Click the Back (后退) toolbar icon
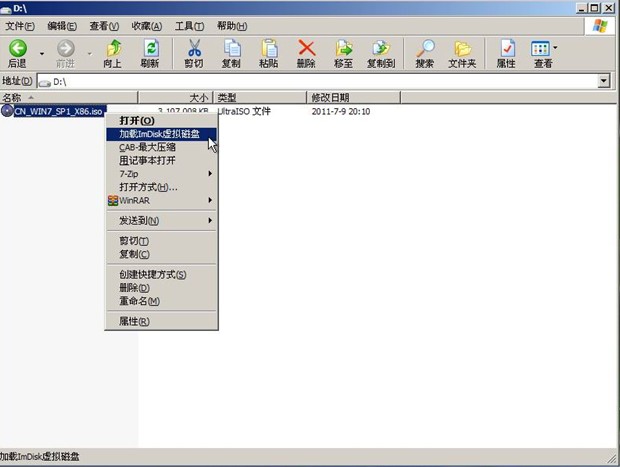Image resolution: width=620 pixels, height=467 pixels. [x=18, y=48]
